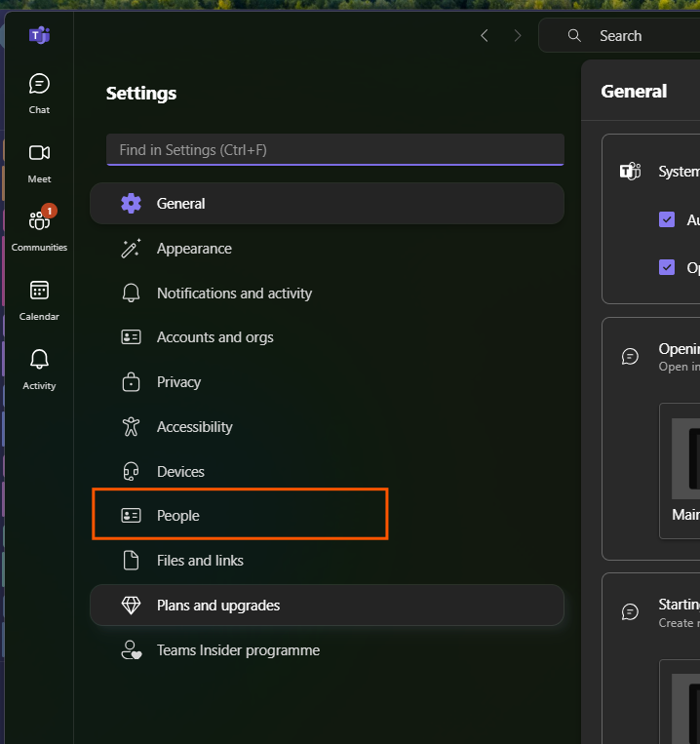Click the lock icon for Privacy
The image size is (700, 744).
click(x=131, y=382)
